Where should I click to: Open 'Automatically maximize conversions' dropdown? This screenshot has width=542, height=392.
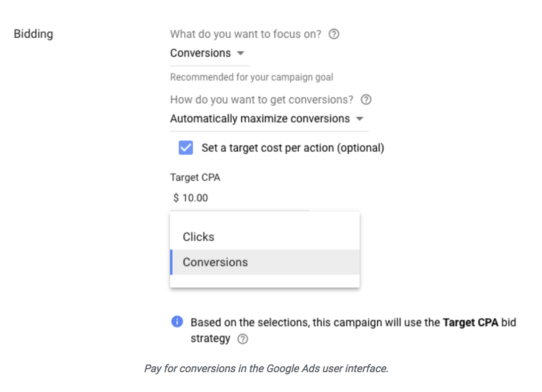[260, 119]
